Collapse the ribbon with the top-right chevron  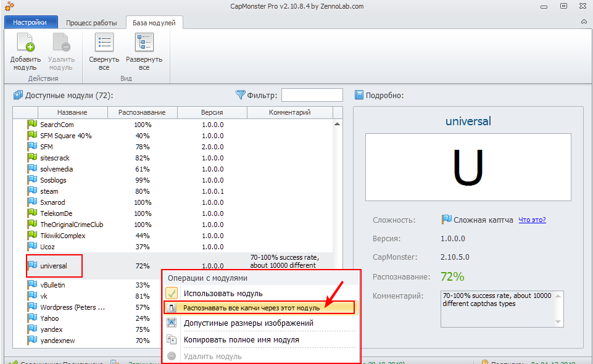(584, 22)
